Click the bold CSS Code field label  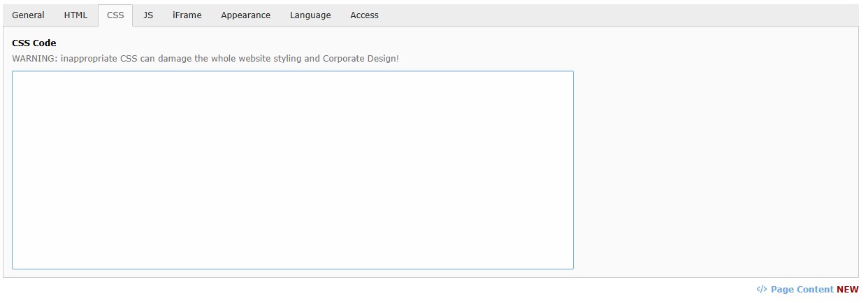click(x=34, y=43)
